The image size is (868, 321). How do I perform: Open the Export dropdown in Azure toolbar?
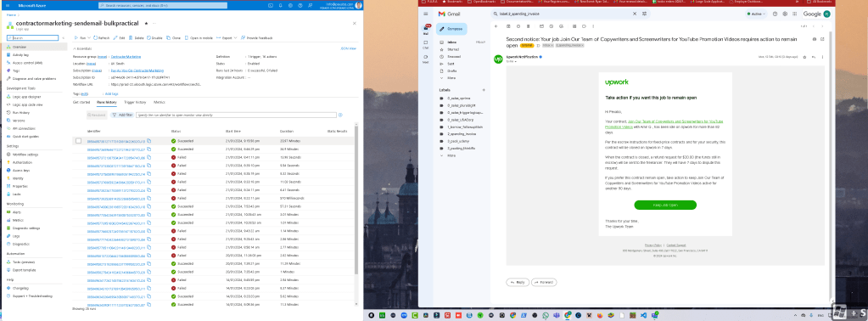click(227, 37)
